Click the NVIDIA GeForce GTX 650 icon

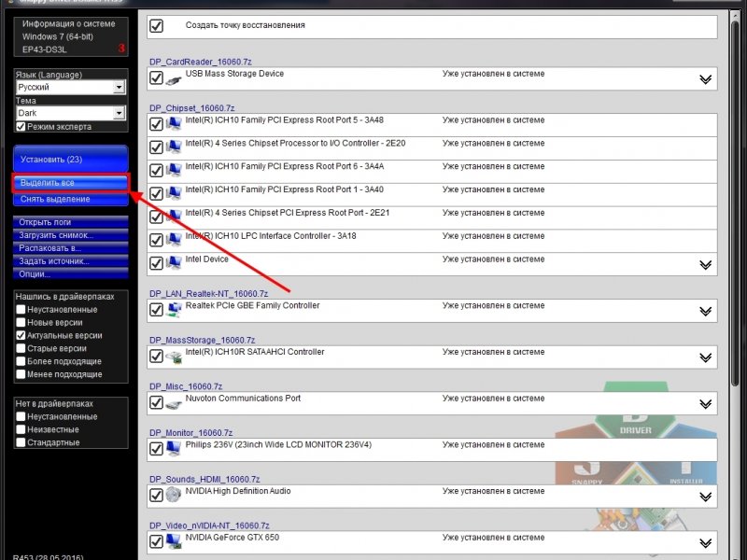click(174, 541)
